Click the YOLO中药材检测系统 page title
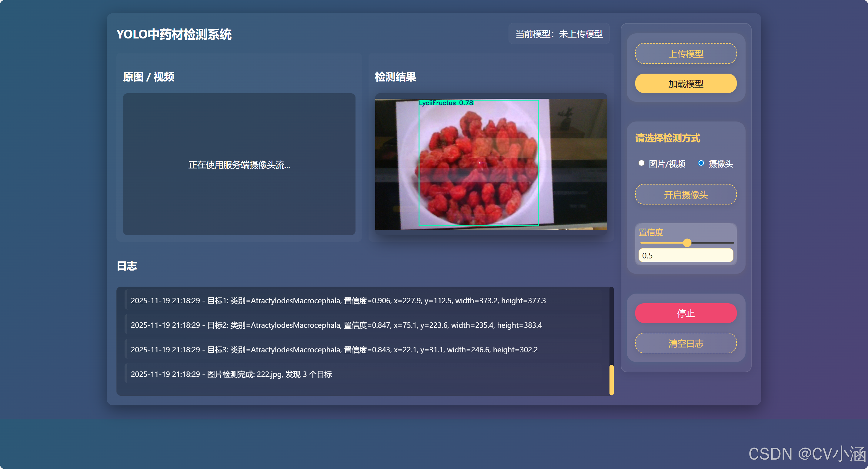Screen dimensions: 868x469 click(174, 34)
